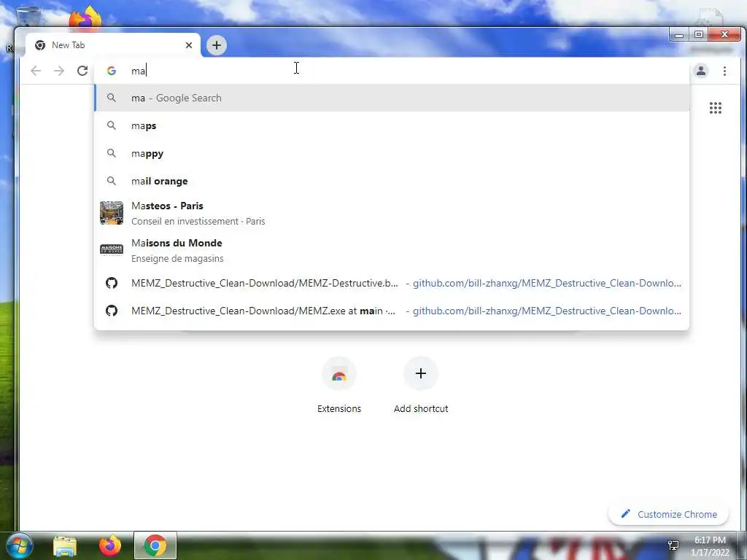
Task: Click the GitHub icon beside MEMZ.exe entry
Action: 112,311
